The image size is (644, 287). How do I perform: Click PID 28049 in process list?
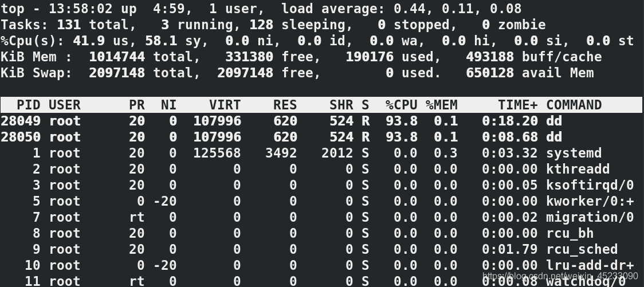pyautogui.click(x=21, y=121)
